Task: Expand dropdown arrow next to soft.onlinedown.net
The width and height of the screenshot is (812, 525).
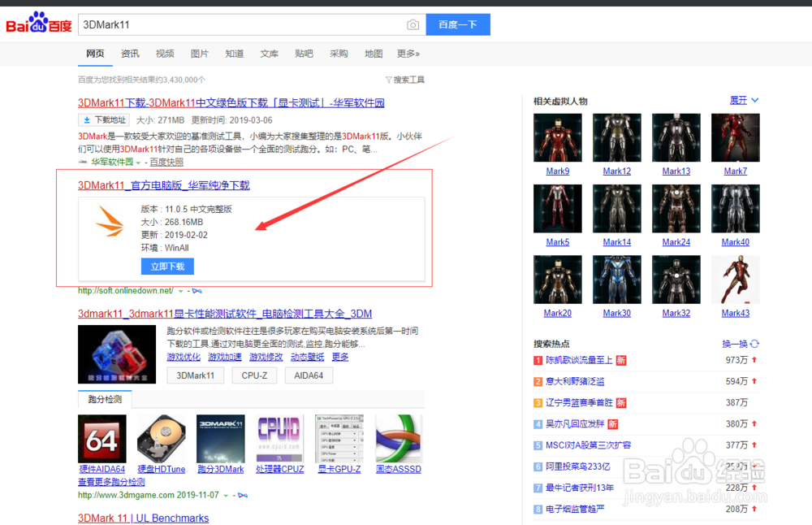Action: 181,291
